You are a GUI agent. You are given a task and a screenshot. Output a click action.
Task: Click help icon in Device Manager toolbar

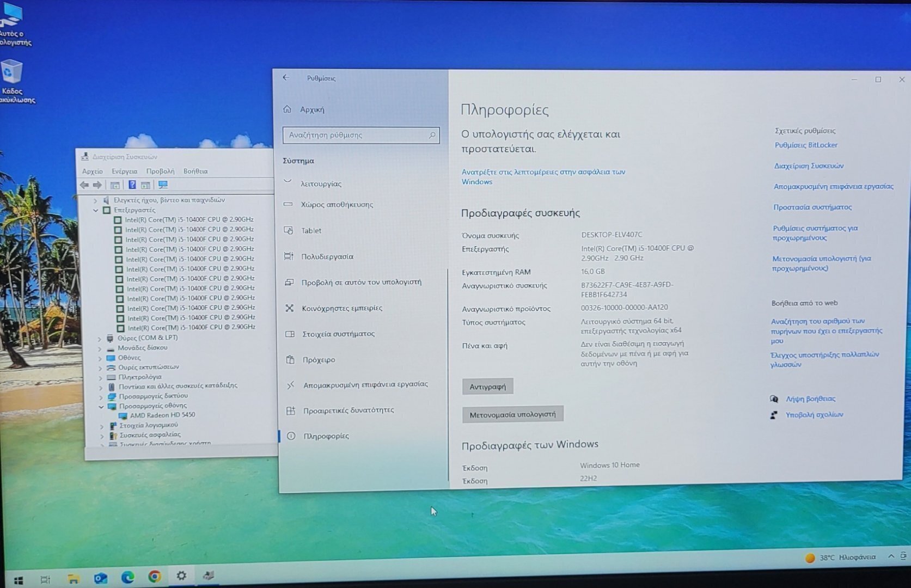coord(132,185)
